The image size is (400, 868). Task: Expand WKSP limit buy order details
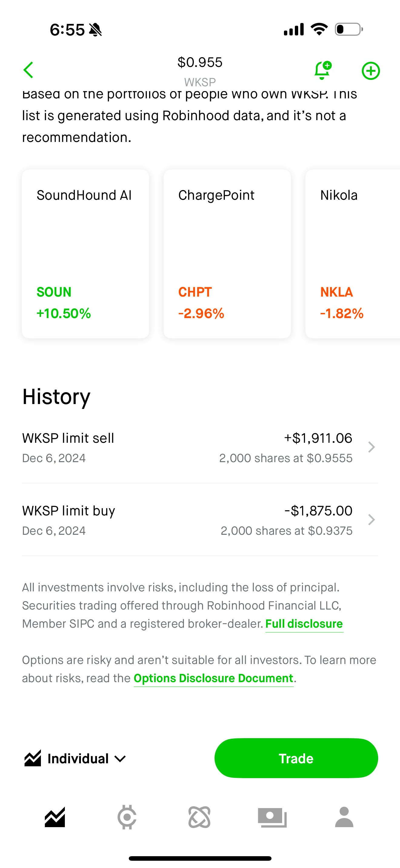(x=371, y=520)
